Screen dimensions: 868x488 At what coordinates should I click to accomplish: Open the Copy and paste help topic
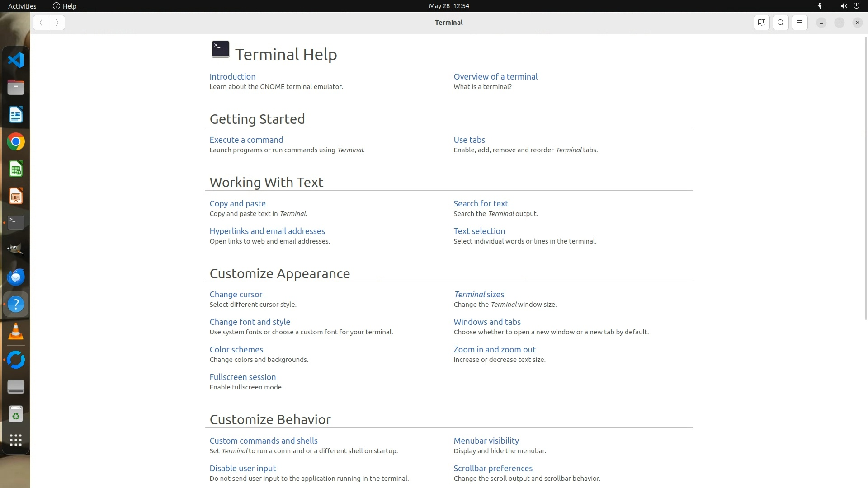point(237,204)
